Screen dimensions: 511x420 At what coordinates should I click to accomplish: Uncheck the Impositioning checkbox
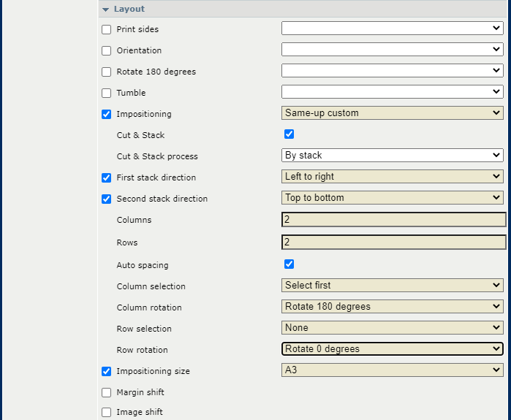pyautogui.click(x=107, y=115)
